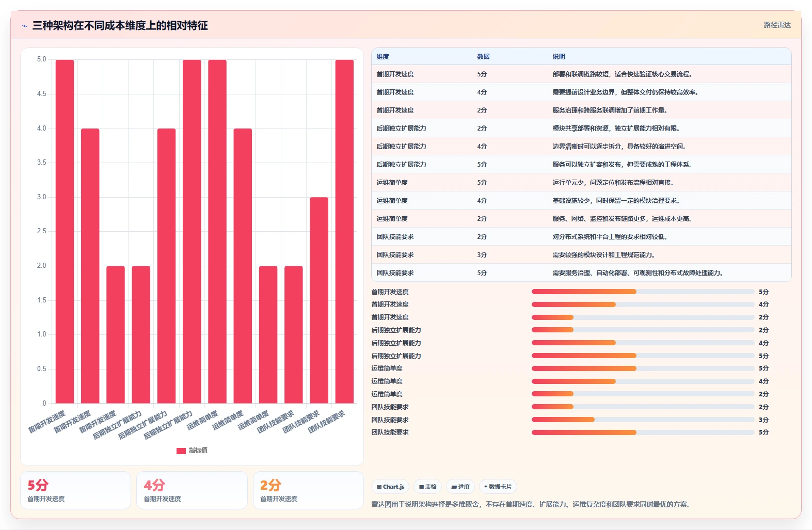The width and height of the screenshot is (812, 530).
Task: Click the 5分 summary card for 首期开发速度
Action: [75, 490]
